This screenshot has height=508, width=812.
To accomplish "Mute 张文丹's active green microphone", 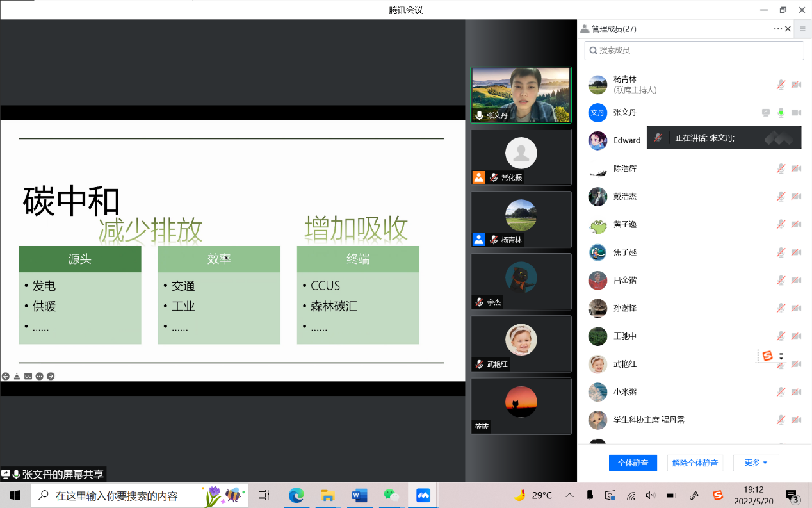I will click(x=781, y=112).
